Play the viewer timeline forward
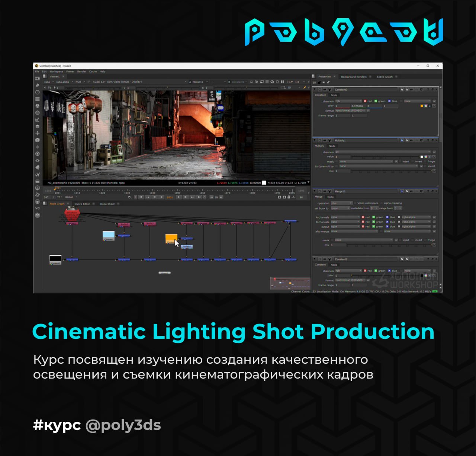The width and height of the screenshot is (476, 456). tap(179, 197)
